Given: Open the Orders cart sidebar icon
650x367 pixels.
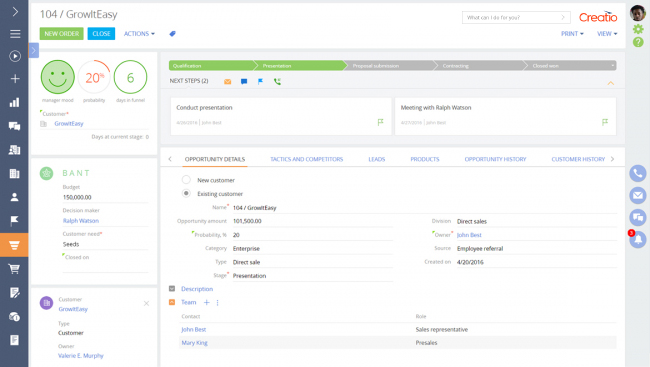Looking at the screenshot, I should pos(14,269).
